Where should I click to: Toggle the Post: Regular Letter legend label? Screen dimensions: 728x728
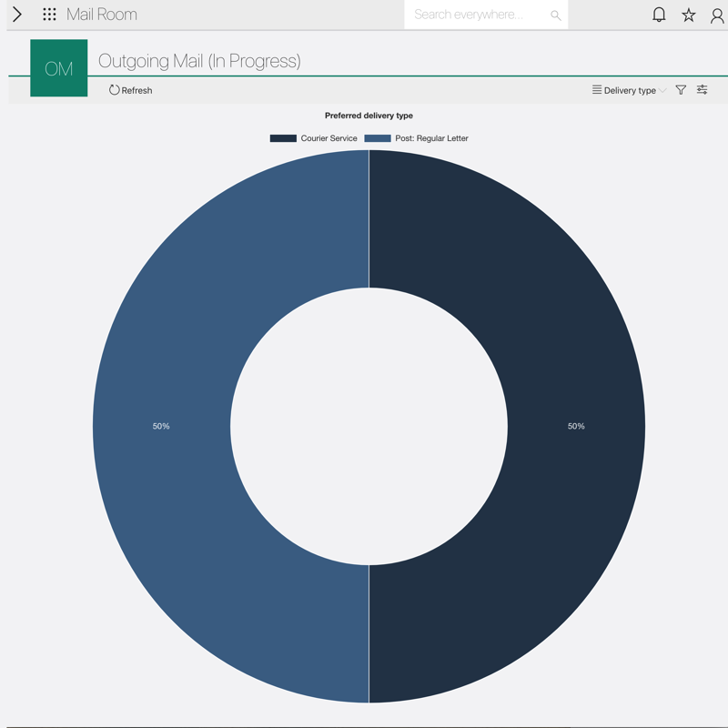pyautogui.click(x=431, y=138)
